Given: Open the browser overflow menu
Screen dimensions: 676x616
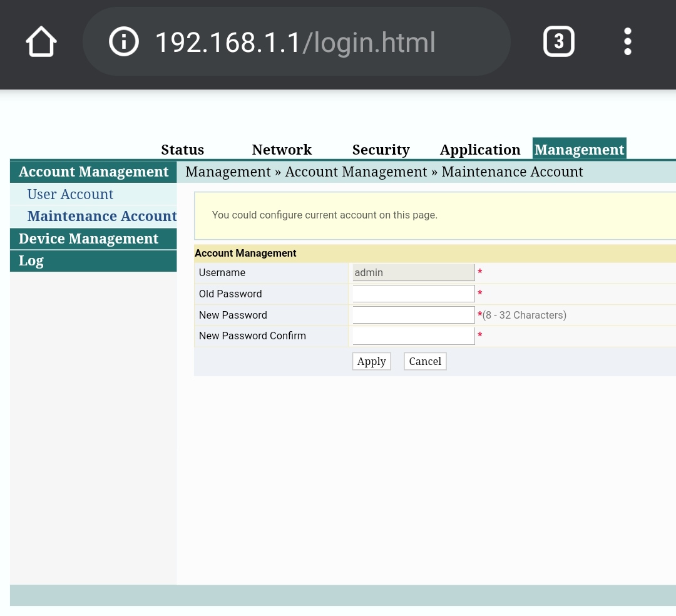Looking at the screenshot, I should coord(627,41).
